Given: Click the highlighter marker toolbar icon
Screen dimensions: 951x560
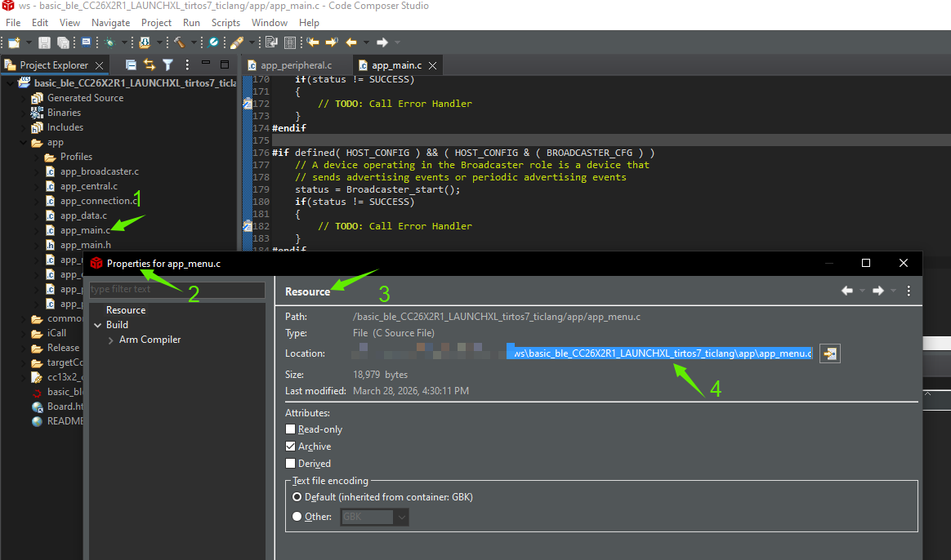Looking at the screenshot, I should tap(237, 42).
